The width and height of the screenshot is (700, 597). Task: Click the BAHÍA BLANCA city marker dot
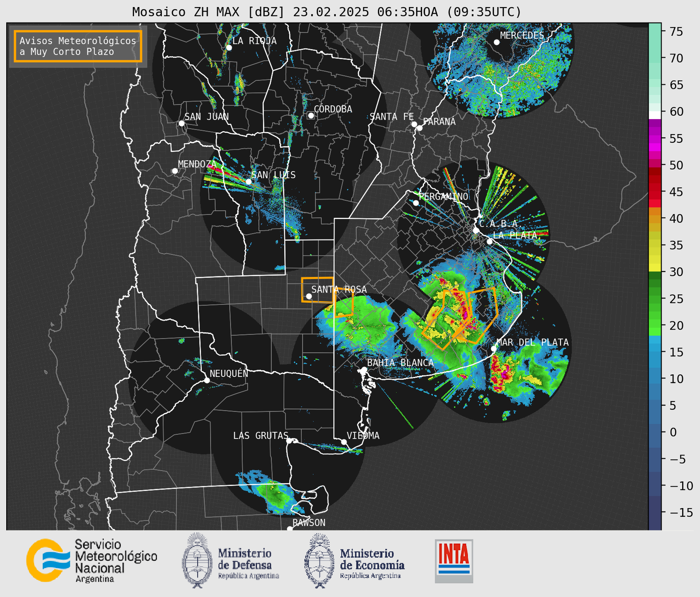click(364, 369)
